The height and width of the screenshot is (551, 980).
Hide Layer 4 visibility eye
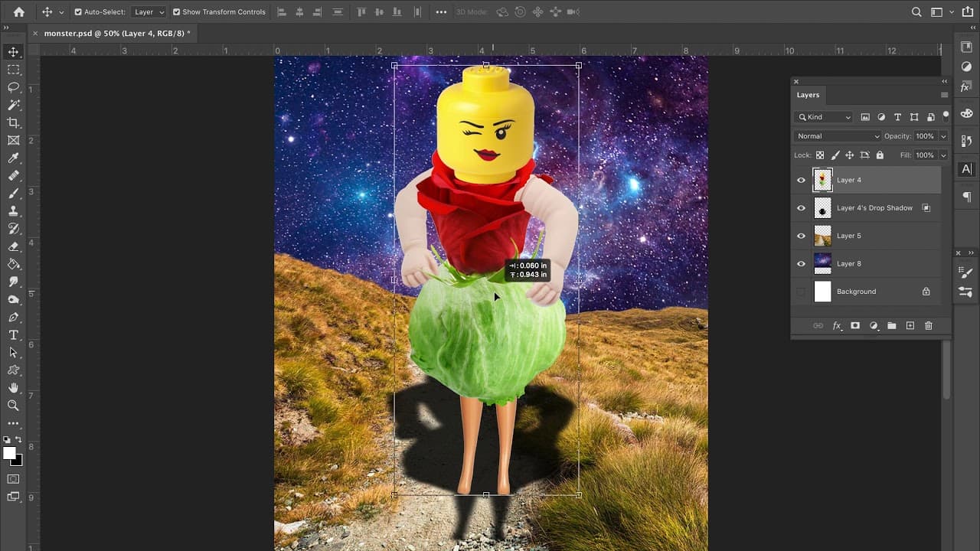point(801,181)
